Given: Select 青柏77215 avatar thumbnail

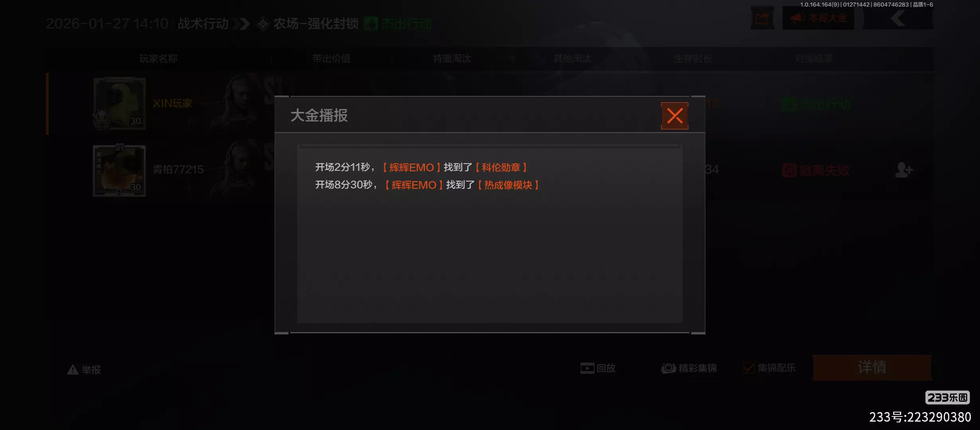Looking at the screenshot, I should point(120,171).
